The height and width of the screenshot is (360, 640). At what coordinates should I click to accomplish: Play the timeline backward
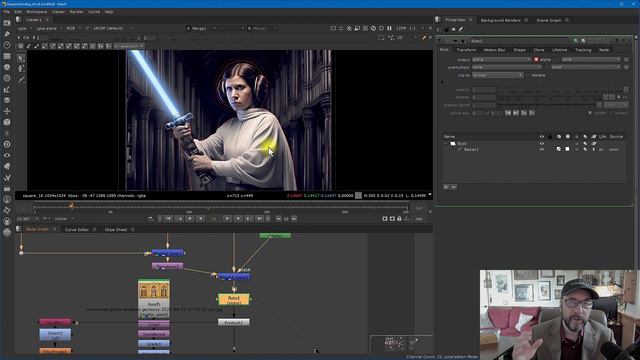click(x=200, y=219)
